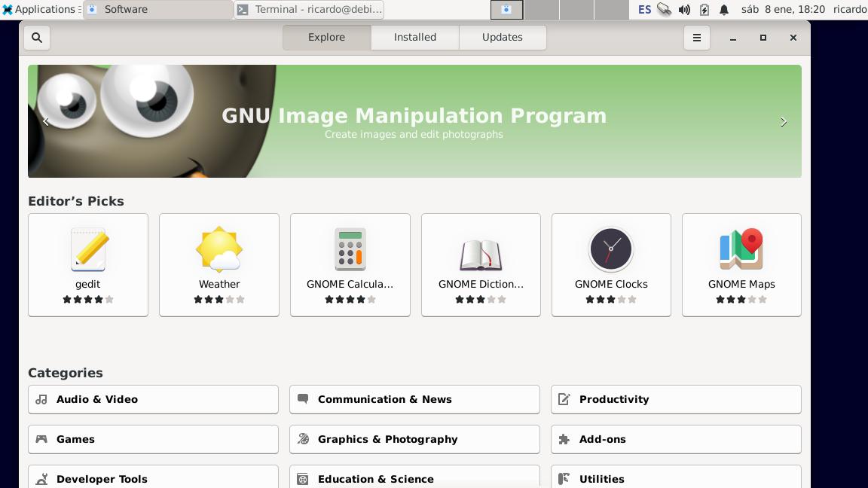Open the hamburger menu in the header bar
This screenshot has width=868, height=488.
pos(697,38)
